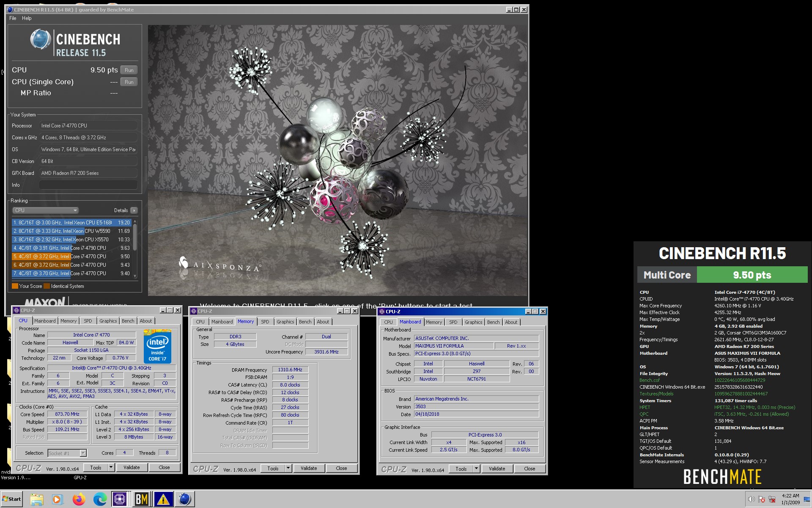Launch Windows Media Player from taskbar
Viewport: 812px width, 508px height.
(57, 500)
